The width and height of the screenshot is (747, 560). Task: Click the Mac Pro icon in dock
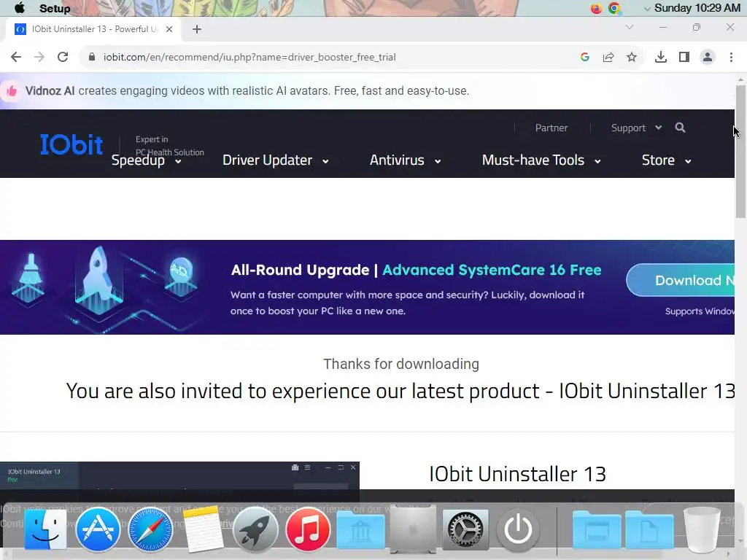click(x=413, y=529)
